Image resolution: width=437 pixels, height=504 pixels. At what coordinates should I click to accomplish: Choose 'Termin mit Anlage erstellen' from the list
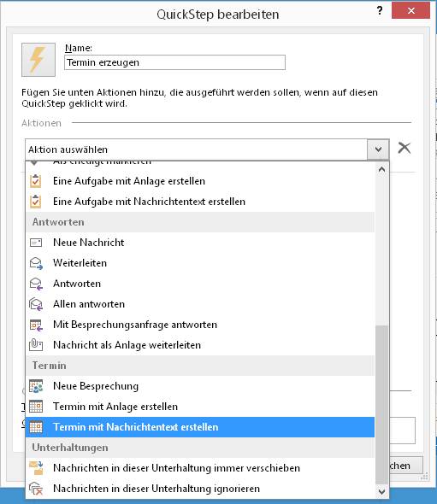200,407
